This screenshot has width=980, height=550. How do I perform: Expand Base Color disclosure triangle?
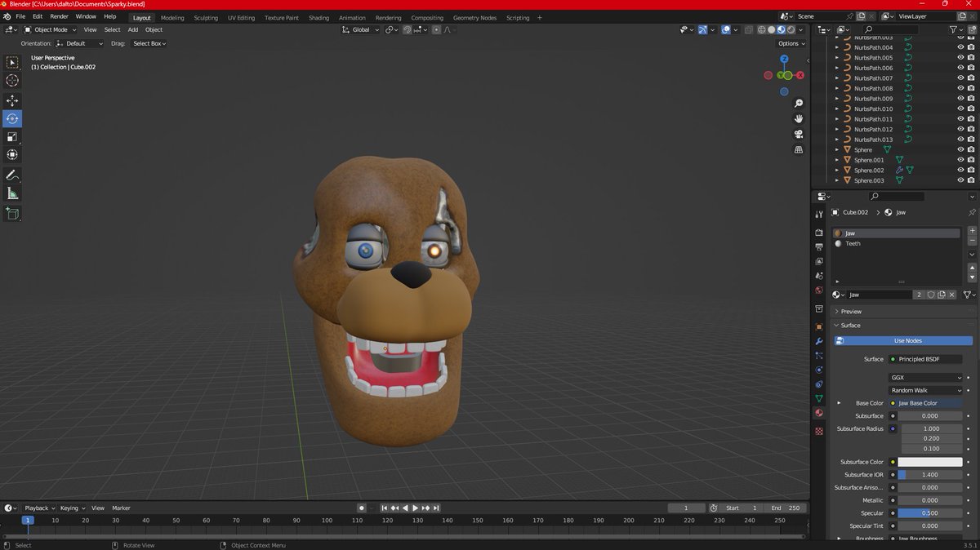(x=839, y=403)
